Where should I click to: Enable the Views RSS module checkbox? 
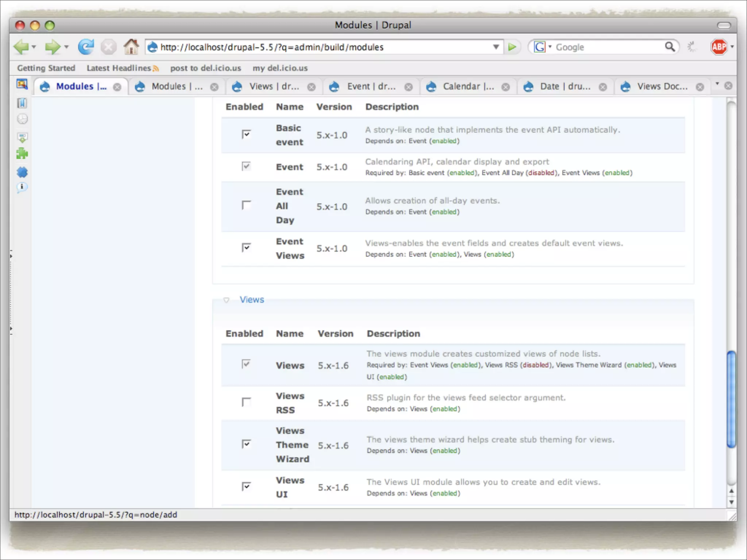(x=247, y=402)
